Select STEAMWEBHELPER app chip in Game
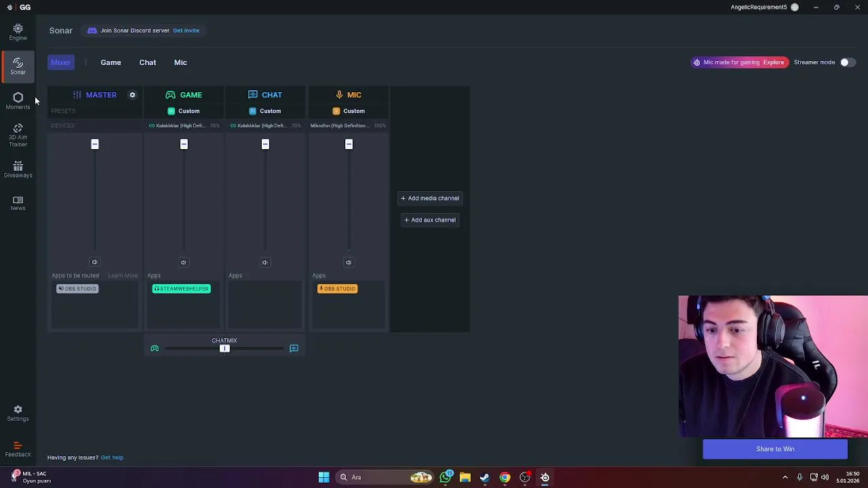The height and width of the screenshot is (488, 868). [181, 289]
